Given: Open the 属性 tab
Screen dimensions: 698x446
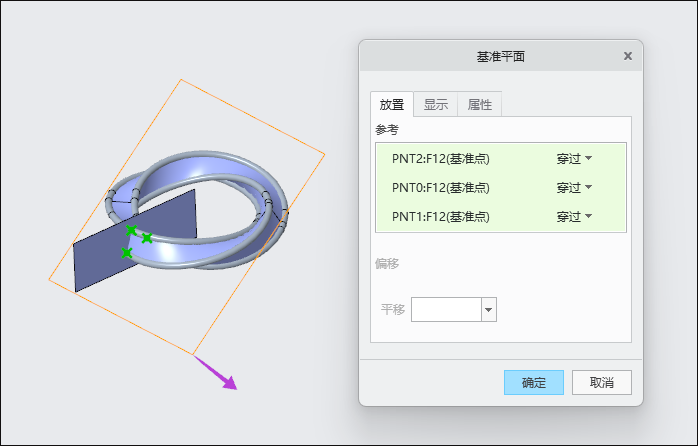Looking at the screenshot, I should 479,105.
